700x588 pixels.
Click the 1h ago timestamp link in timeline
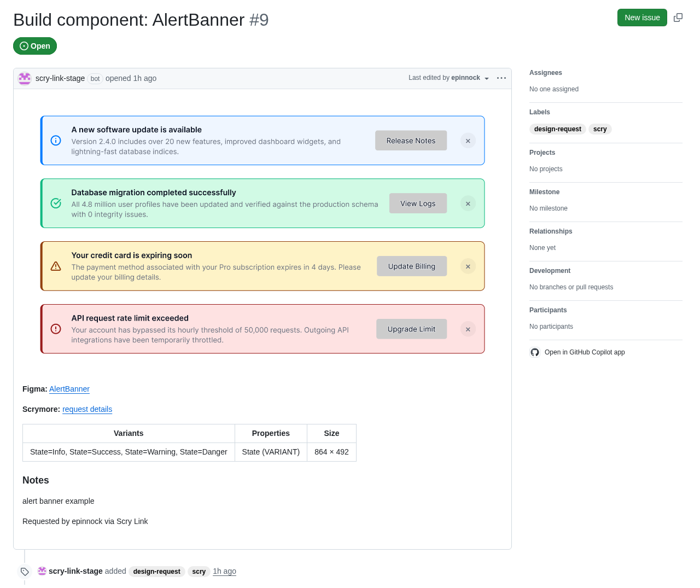[x=225, y=571]
